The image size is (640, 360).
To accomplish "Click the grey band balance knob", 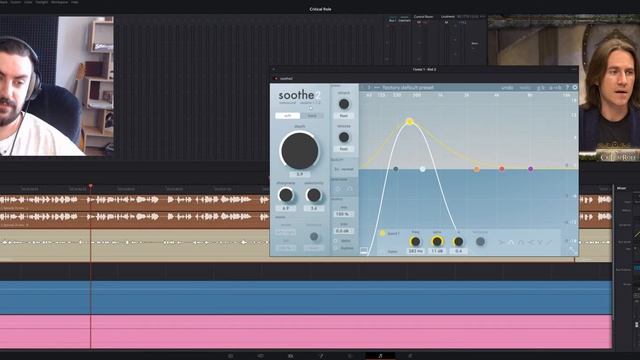I will coord(480,242).
